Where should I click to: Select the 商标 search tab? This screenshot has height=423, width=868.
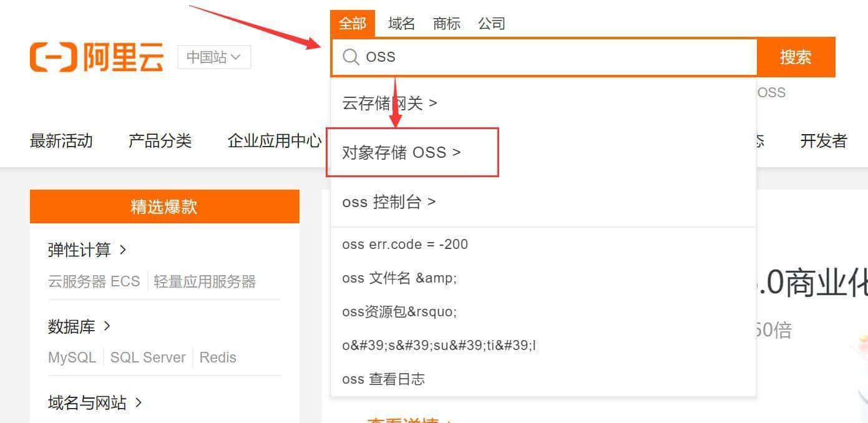click(x=447, y=24)
